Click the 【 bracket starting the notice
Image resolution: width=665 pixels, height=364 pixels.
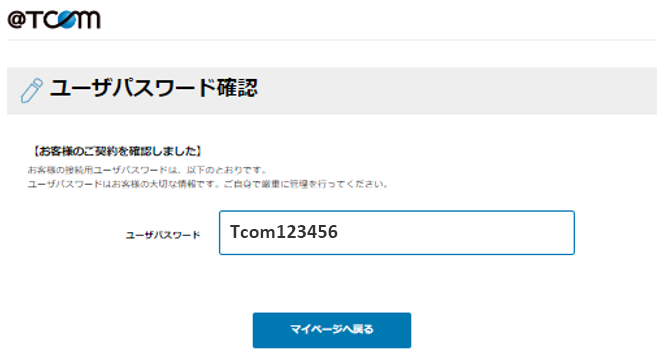click(35, 151)
